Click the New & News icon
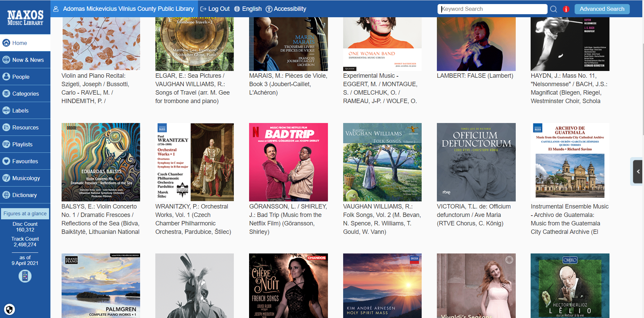644x318 pixels. click(x=6, y=60)
